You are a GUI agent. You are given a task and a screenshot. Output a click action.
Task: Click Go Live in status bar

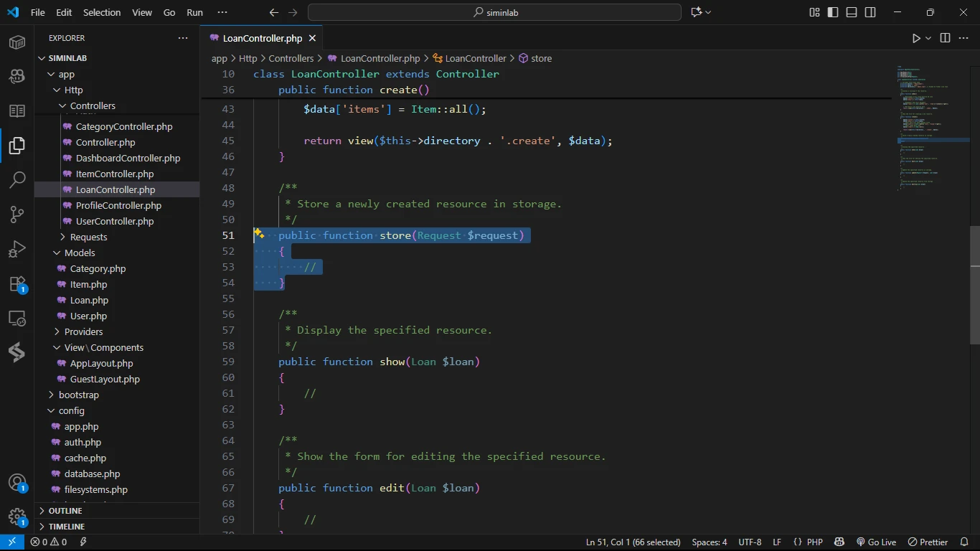pos(876,542)
